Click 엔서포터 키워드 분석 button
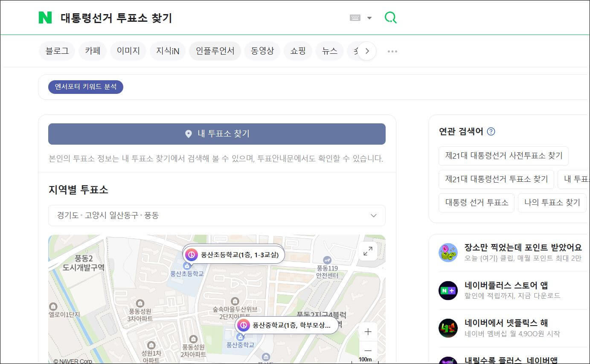The height and width of the screenshot is (364, 590). pyautogui.click(x=86, y=87)
